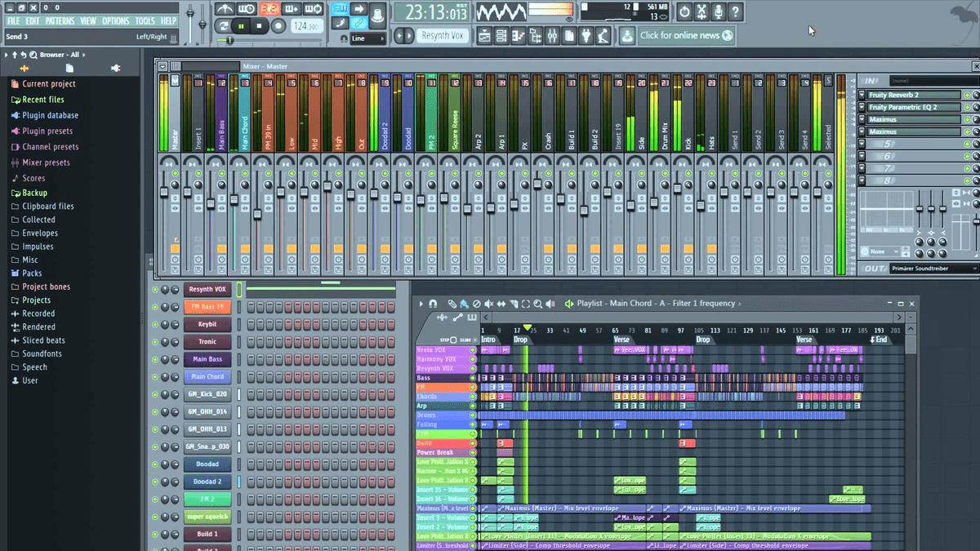Click the record button
The image size is (980, 551).
pyautogui.click(x=278, y=26)
